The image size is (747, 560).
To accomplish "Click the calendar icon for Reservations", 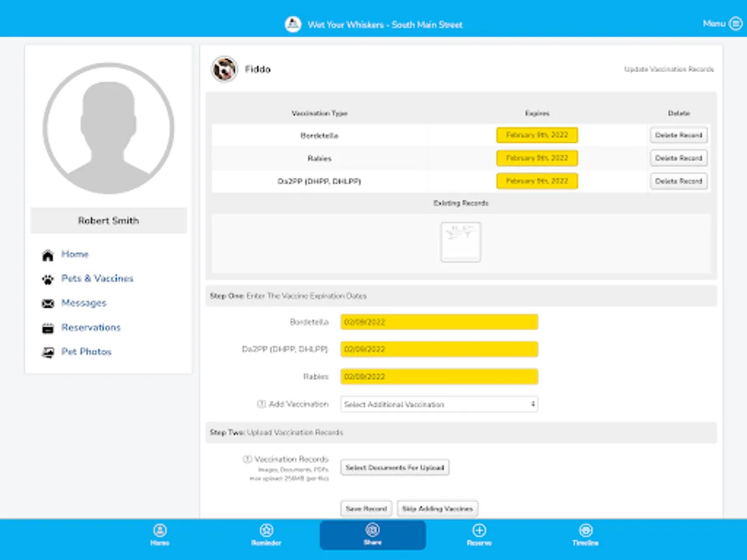I will tap(48, 329).
